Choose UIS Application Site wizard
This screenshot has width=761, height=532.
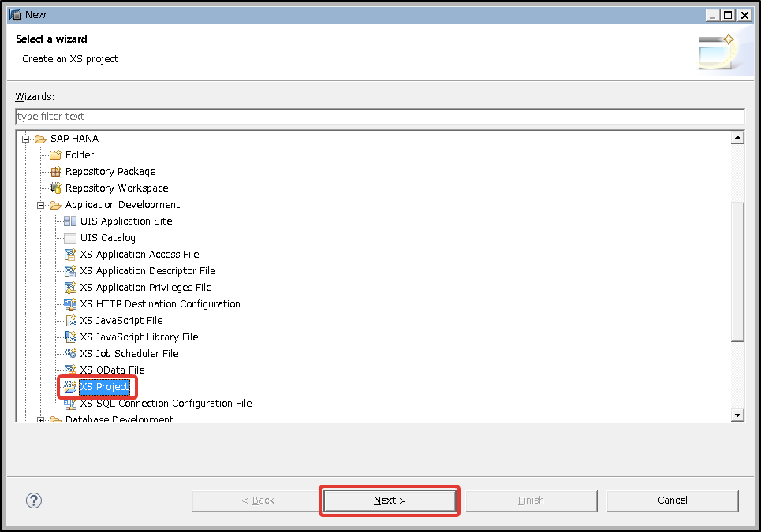click(126, 221)
